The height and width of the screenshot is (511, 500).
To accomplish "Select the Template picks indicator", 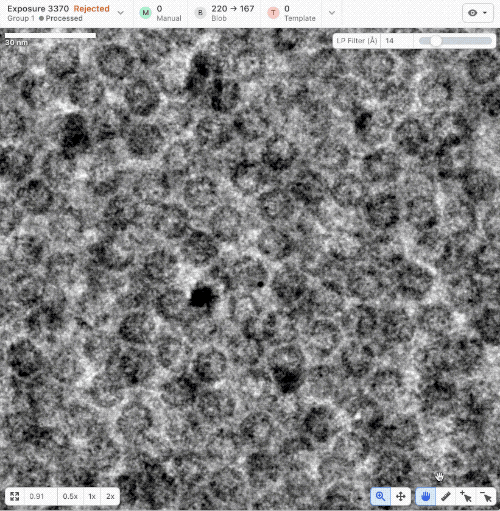I will (x=292, y=13).
